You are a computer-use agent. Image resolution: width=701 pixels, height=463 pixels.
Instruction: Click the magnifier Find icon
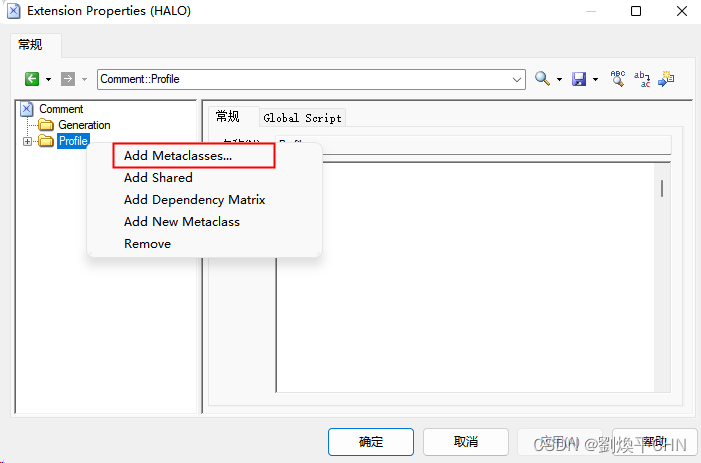pos(542,79)
